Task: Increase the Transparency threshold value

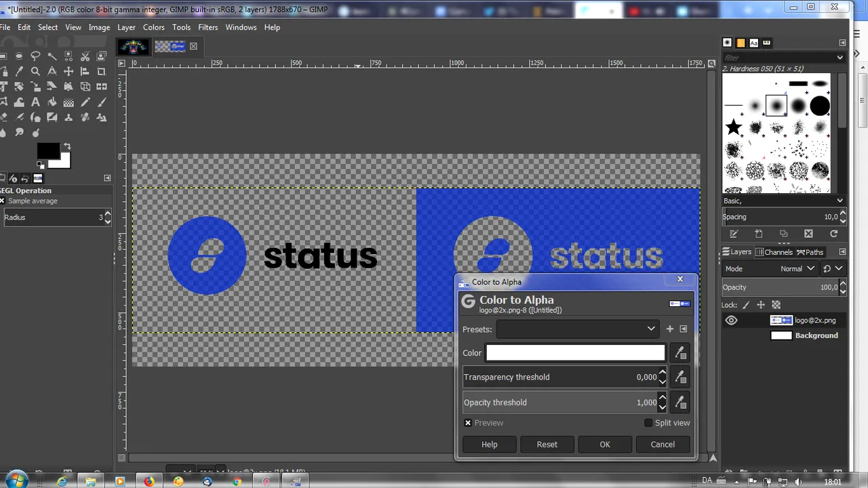Action: 663,373
